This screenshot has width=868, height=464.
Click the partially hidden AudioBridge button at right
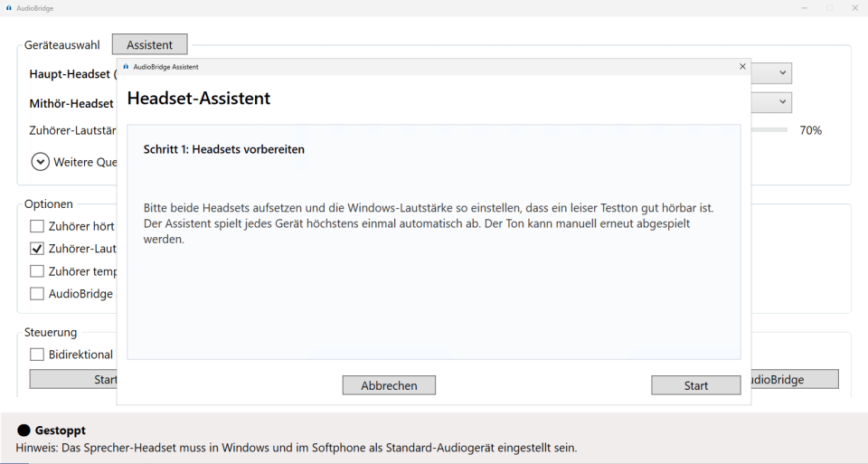(x=795, y=379)
